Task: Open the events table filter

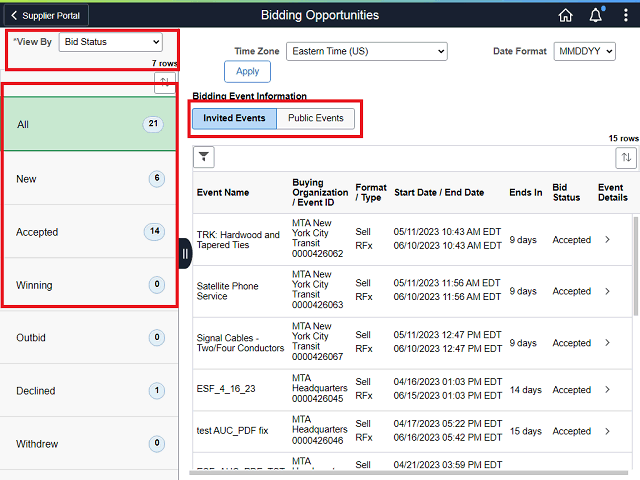Action: coord(204,157)
